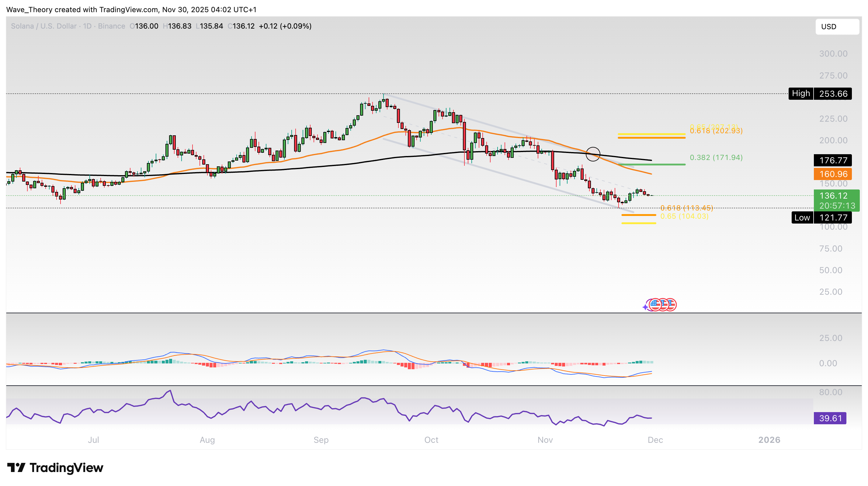Click the purple sparkle event icon

coord(645,307)
